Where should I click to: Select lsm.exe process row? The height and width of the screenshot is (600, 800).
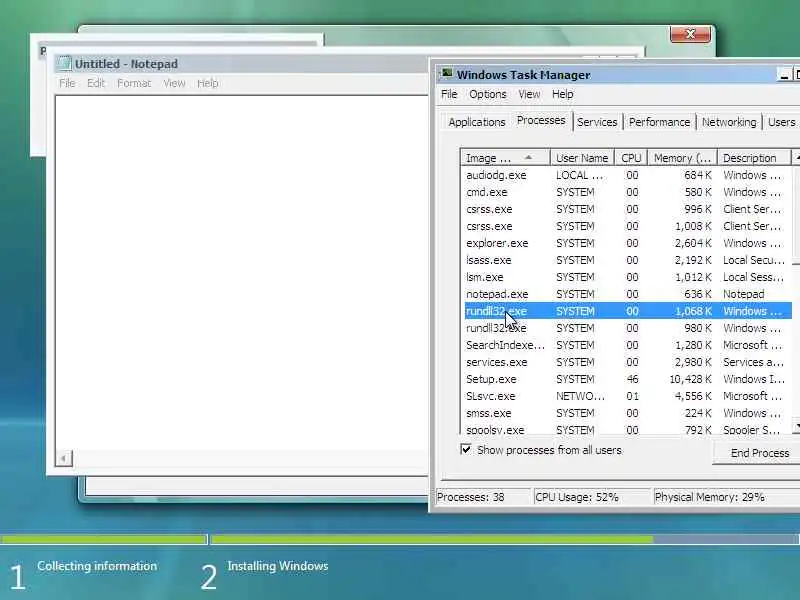point(628,277)
